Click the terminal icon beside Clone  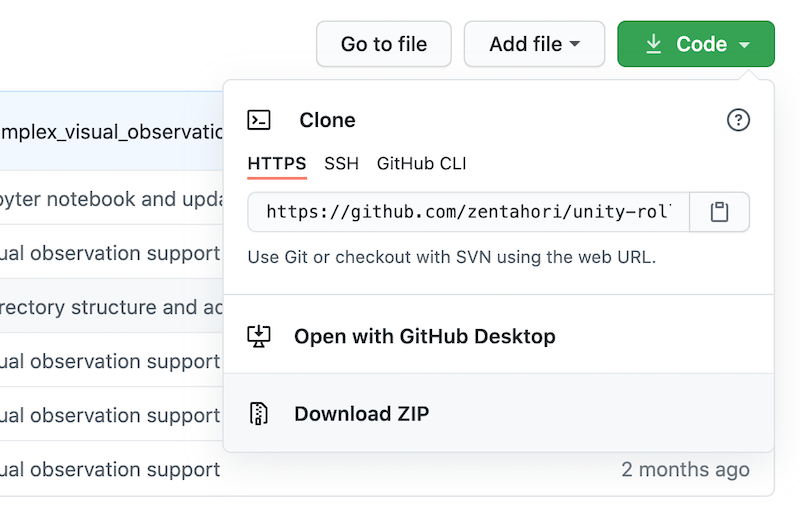[259, 120]
